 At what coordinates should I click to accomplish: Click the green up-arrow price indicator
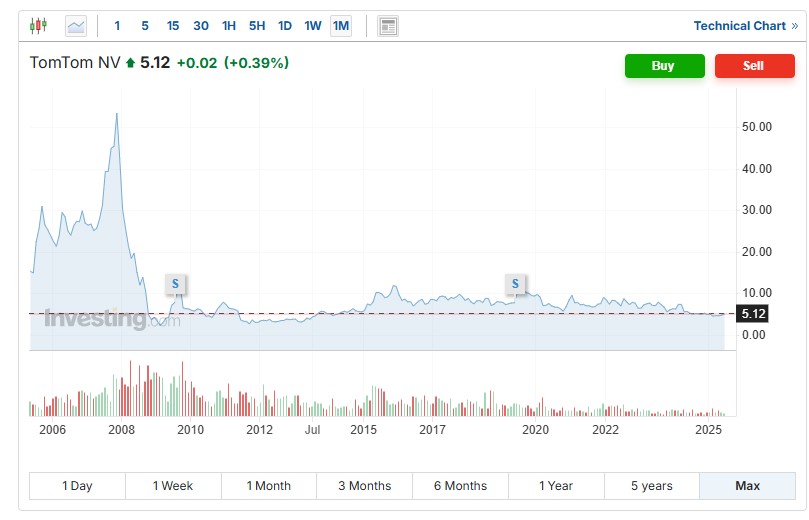pyautogui.click(x=130, y=63)
